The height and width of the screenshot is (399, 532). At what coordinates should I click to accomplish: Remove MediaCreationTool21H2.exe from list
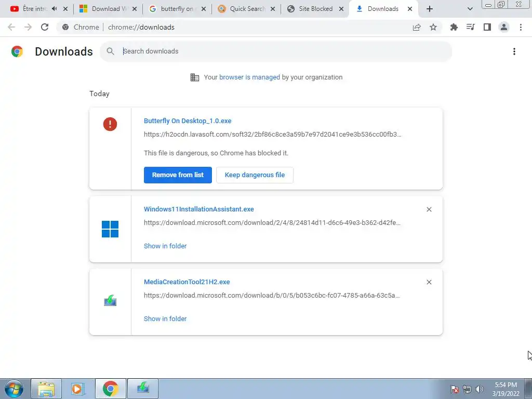(x=429, y=282)
